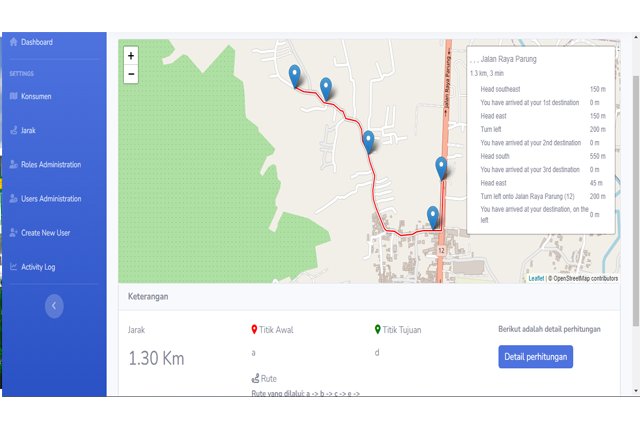The height and width of the screenshot is (426, 640).
Task: Select the first blue marker at route start
Action: click(294, 75)
